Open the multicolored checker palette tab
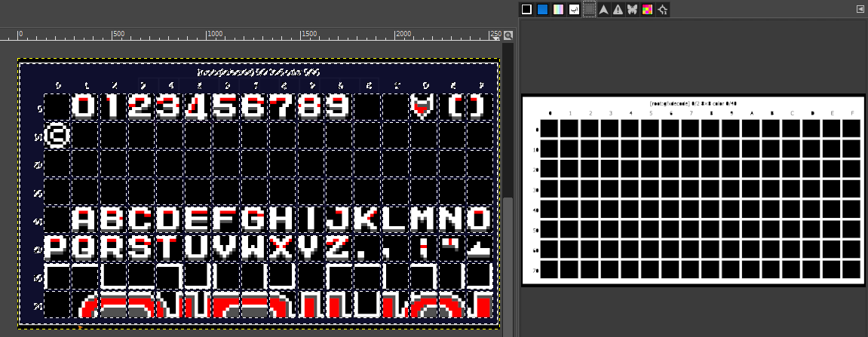The height and width of the screenshot is (337, 868). tap(647, 9)
